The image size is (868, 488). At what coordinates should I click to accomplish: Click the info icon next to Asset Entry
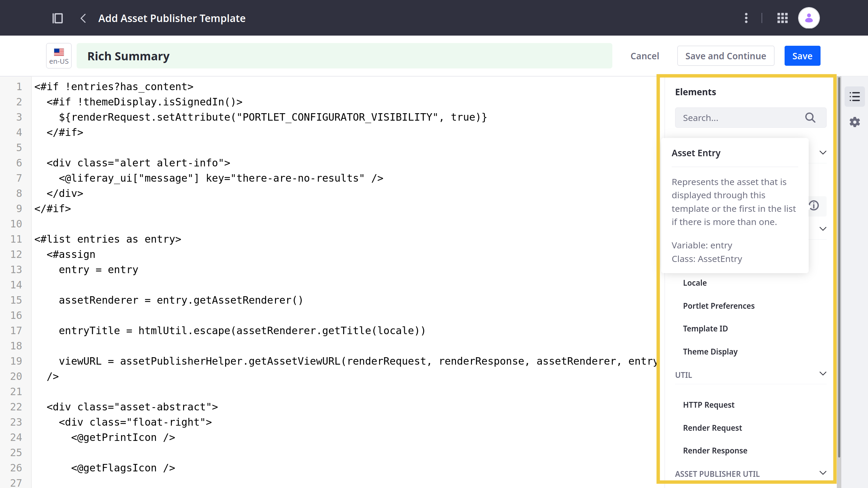point(813,206)
